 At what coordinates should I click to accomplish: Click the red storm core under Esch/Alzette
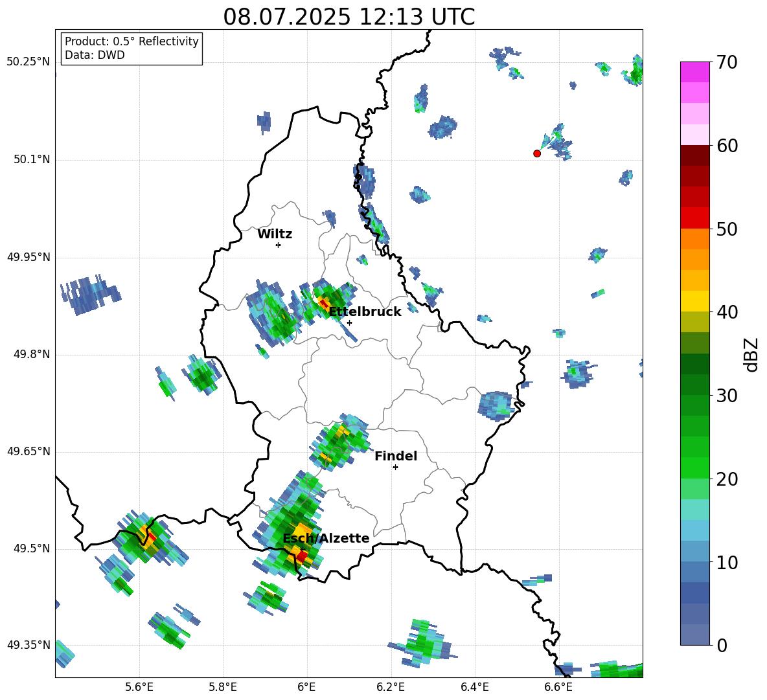(x=301, y=556)
